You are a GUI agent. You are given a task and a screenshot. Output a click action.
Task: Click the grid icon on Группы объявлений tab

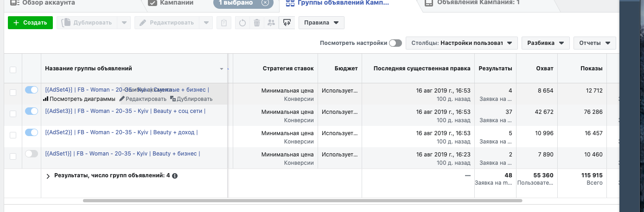pos(290,3)
